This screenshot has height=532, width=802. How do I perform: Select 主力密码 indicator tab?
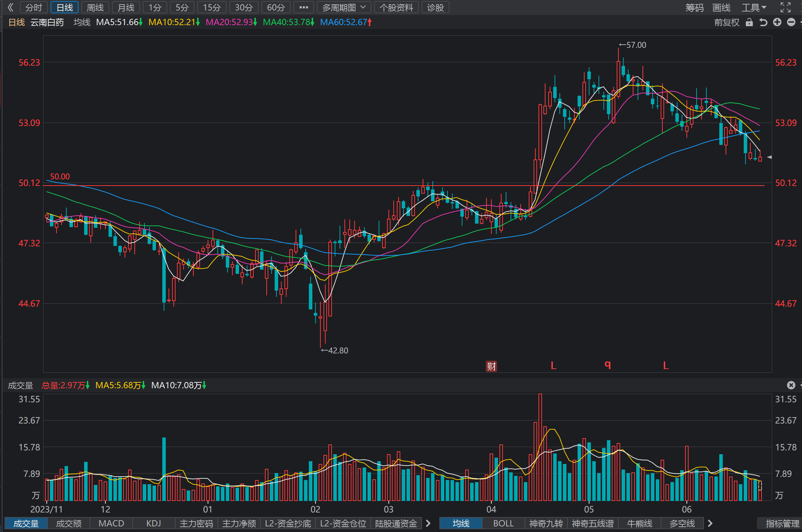[196, 524]
